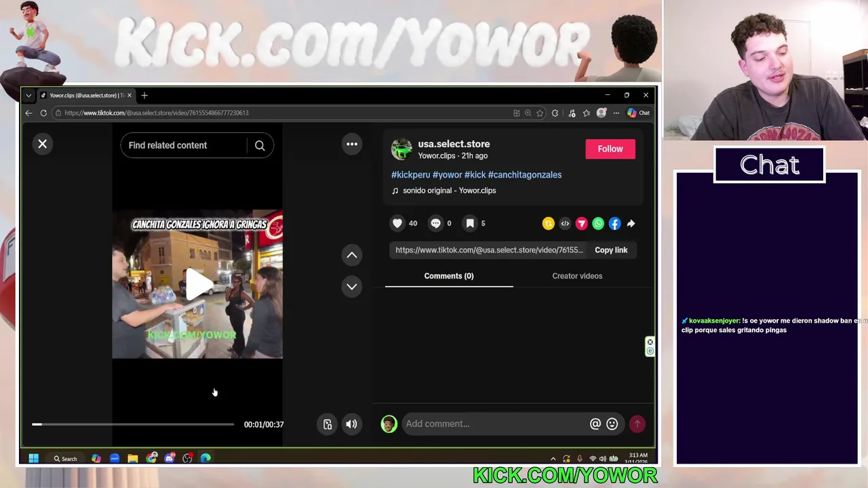Open the browser extensions puzzle icon

(555, 113)
